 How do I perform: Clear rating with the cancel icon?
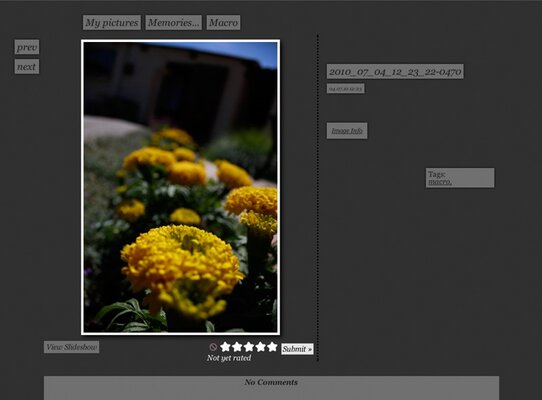pos(213,347)
